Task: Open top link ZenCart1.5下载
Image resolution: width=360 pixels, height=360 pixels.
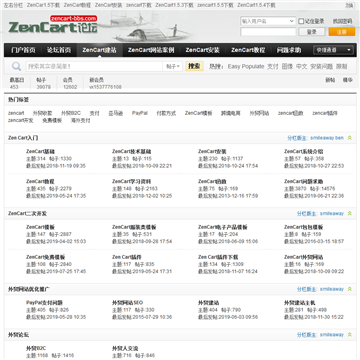Action: coord(43,5)
